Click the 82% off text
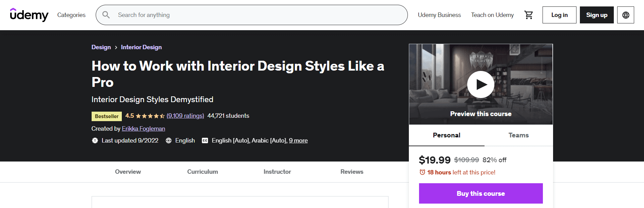This screenshot has width=644, height=208. pos(494,160)
